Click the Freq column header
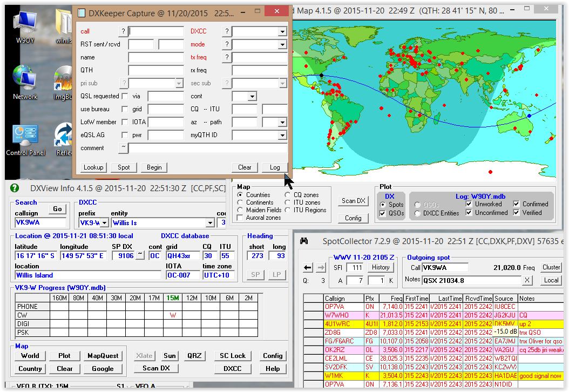569x392 pixels. [391, 299]
